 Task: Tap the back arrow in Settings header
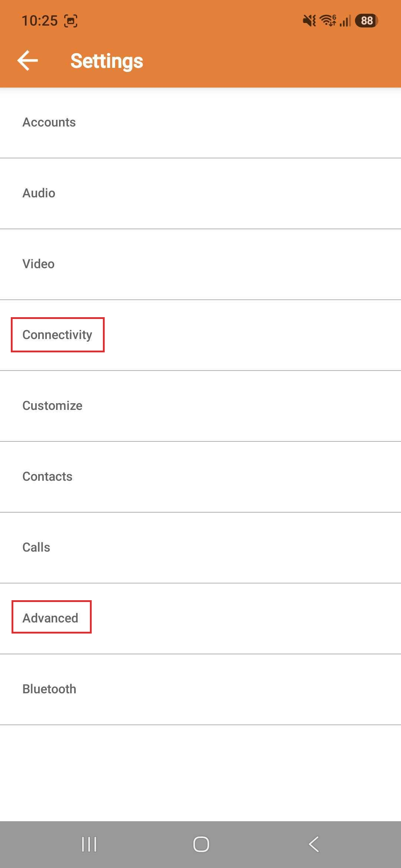click(27, 60)
